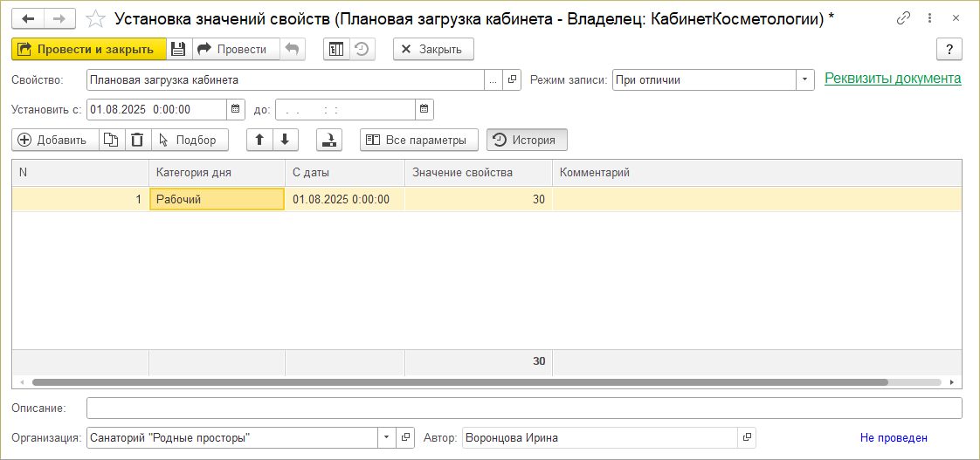This screenshot has height=460, width=980.
Task: Open calendar picker for the 'до' date
Action: click(x=424, y=109)
